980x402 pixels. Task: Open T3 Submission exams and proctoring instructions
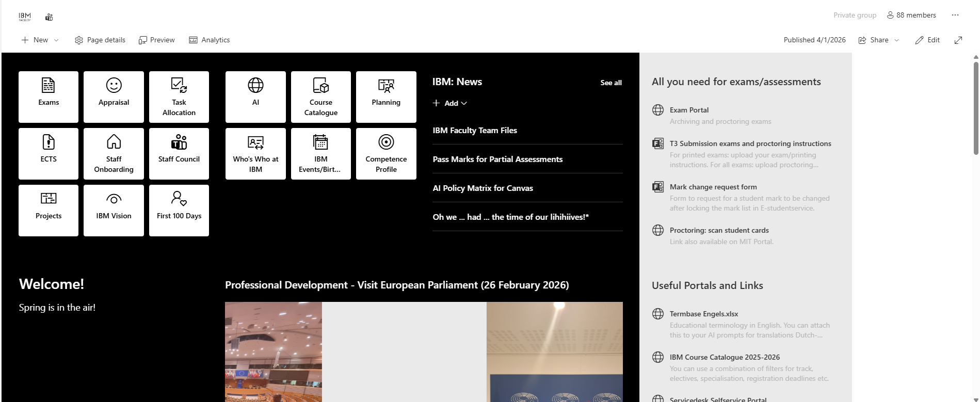coord(750,143)
